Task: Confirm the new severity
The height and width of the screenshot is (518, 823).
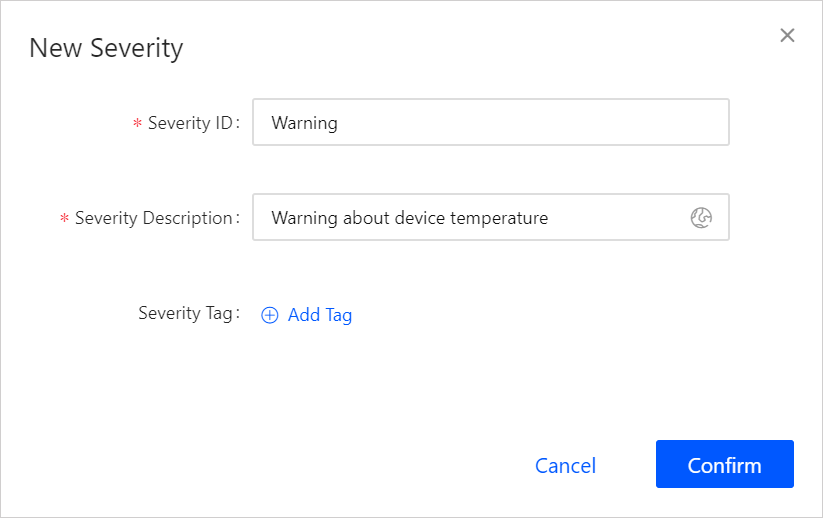Action: [724, 465]
